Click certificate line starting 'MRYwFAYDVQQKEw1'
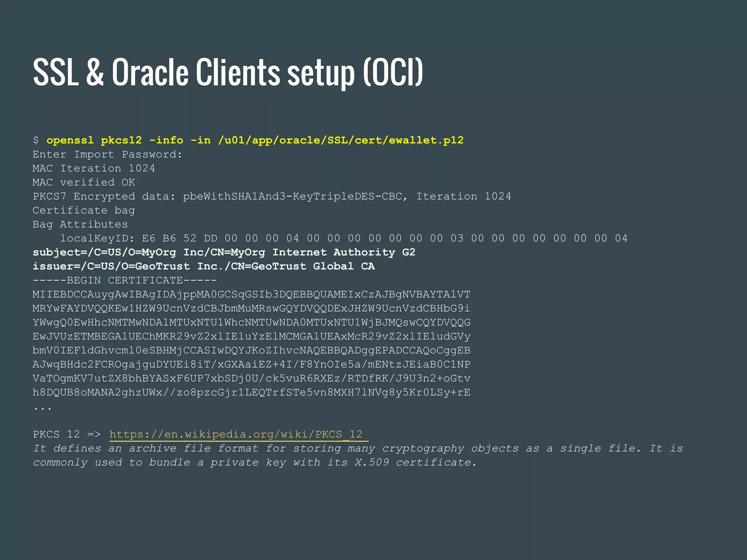 (x=251, y=308)
